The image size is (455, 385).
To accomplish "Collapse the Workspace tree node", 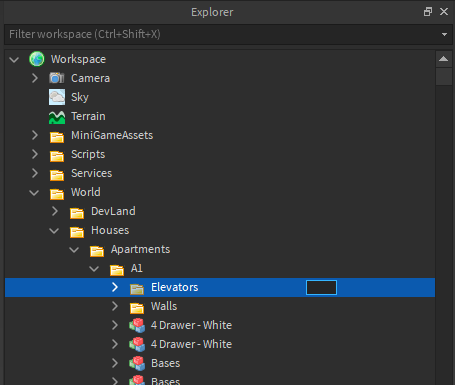I will point(14,60).
